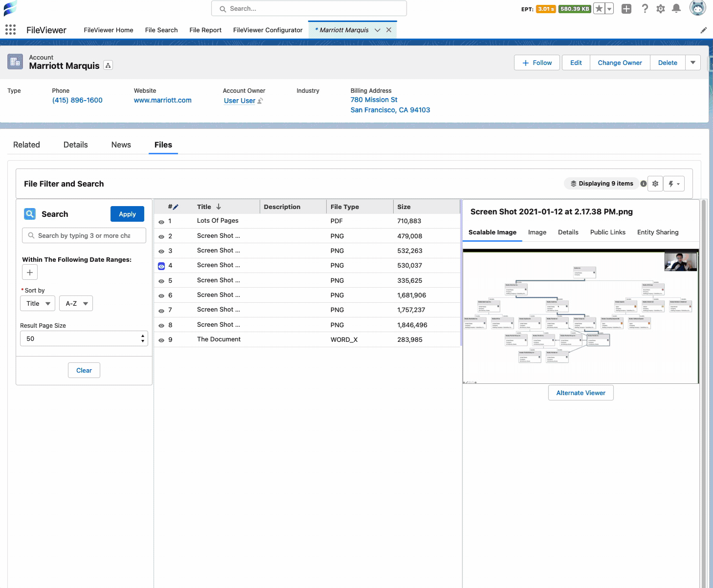Toggle the highlighted eye icon for row 4
This screenshot has width=713, height=588.
click(x=161, y=266)
